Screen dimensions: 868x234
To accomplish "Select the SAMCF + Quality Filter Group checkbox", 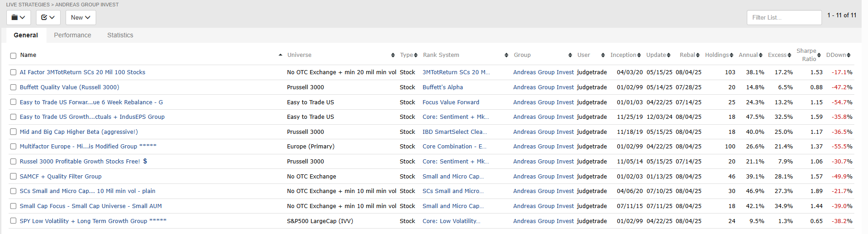I will point(13,177).
